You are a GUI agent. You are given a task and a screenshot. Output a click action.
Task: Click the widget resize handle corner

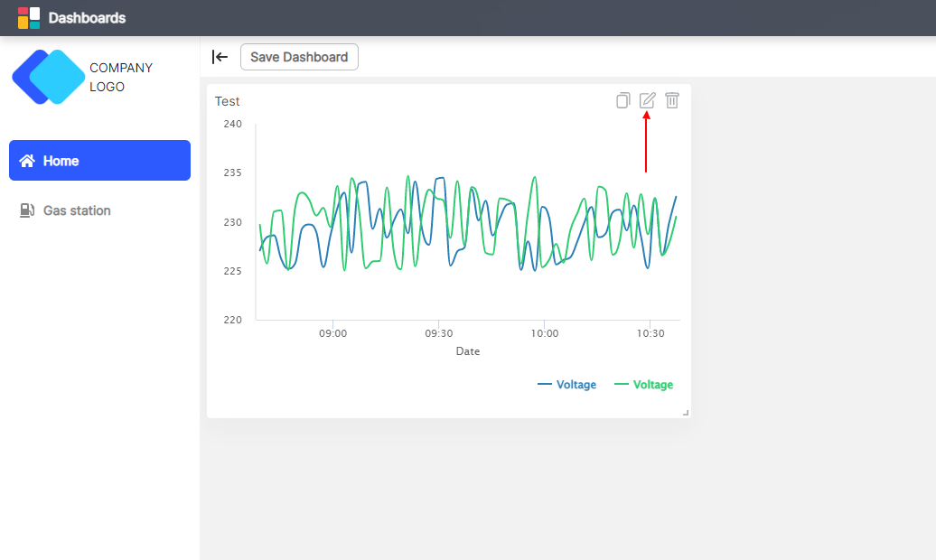click(684, 411)
